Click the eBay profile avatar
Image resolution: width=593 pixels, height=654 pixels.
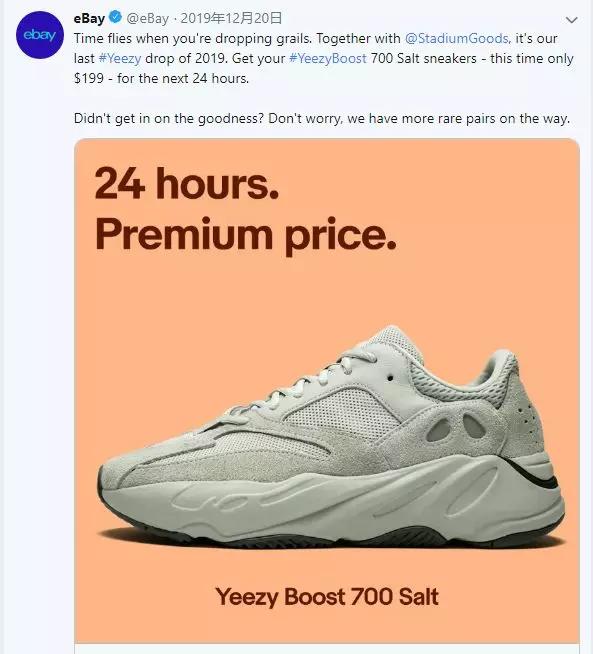40,35
